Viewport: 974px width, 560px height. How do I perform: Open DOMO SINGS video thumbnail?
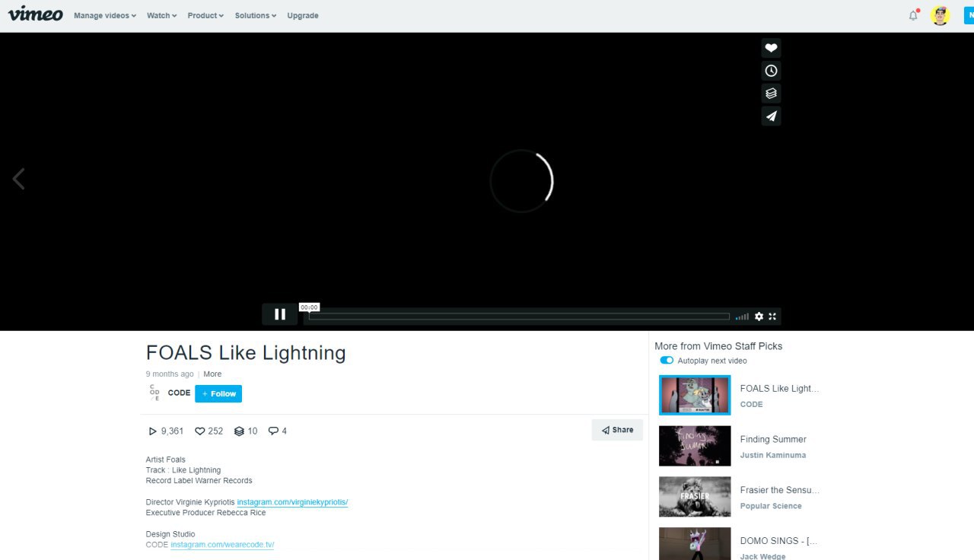click(695, 544)
